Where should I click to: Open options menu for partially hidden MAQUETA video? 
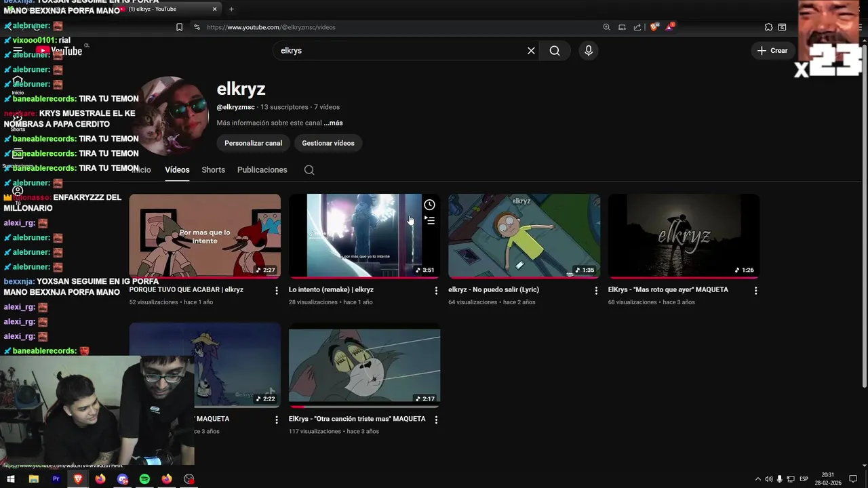pos(276,420)
